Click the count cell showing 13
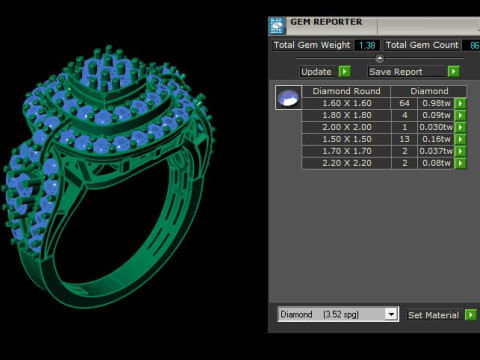 click(404, 139)
